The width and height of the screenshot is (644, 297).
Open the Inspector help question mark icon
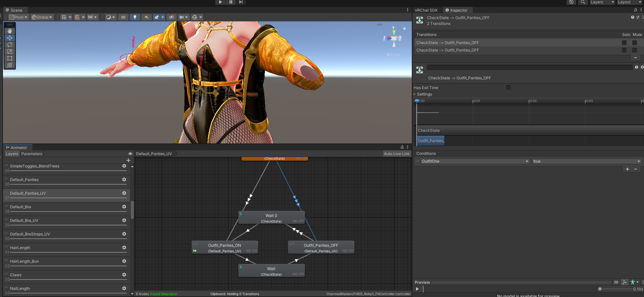632,17
